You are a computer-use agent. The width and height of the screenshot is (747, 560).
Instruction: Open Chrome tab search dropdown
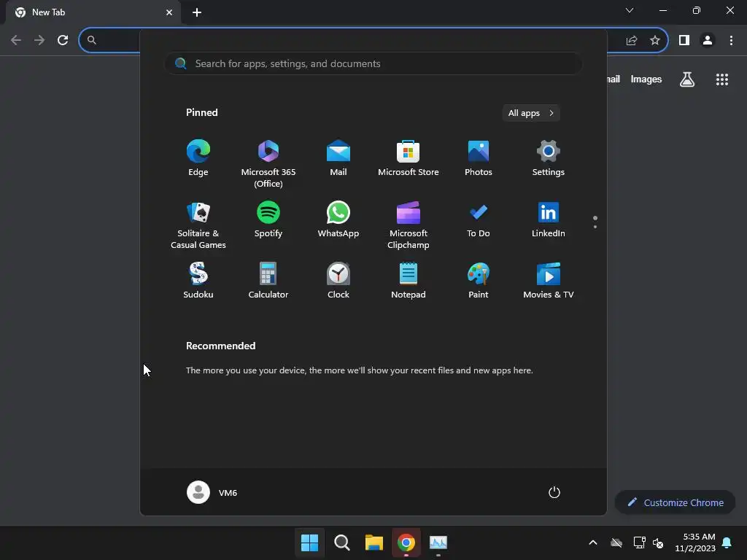coord(630,10)
